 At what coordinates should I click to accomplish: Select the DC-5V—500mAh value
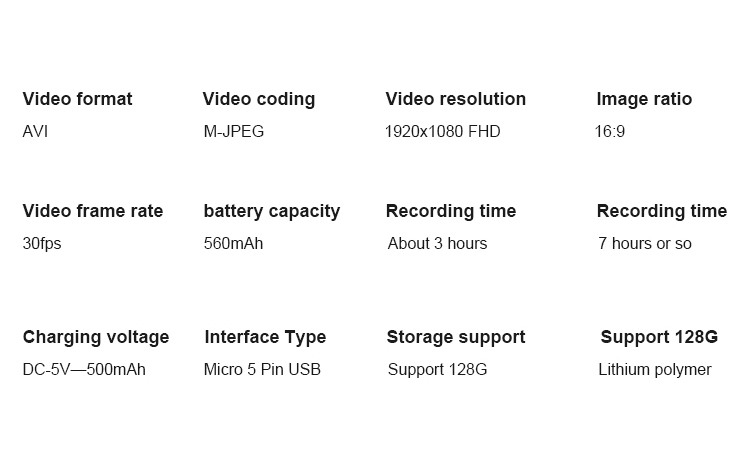pos(84,370)
